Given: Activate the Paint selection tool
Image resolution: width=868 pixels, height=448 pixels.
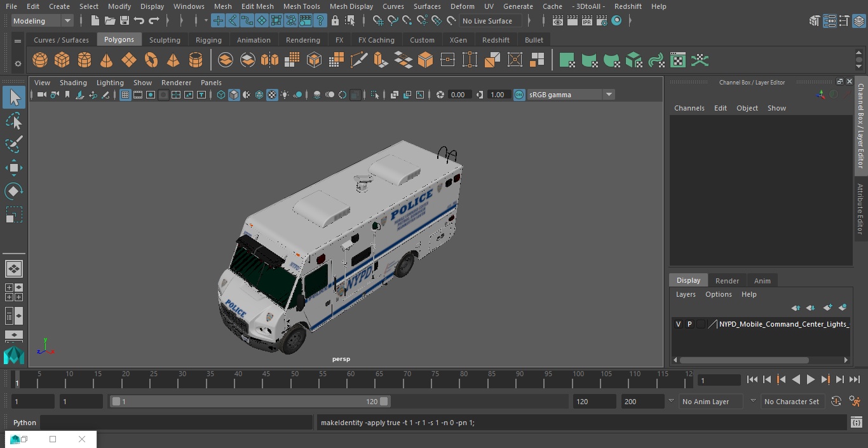Looking at the screenshot, I should tap(14, 144).
